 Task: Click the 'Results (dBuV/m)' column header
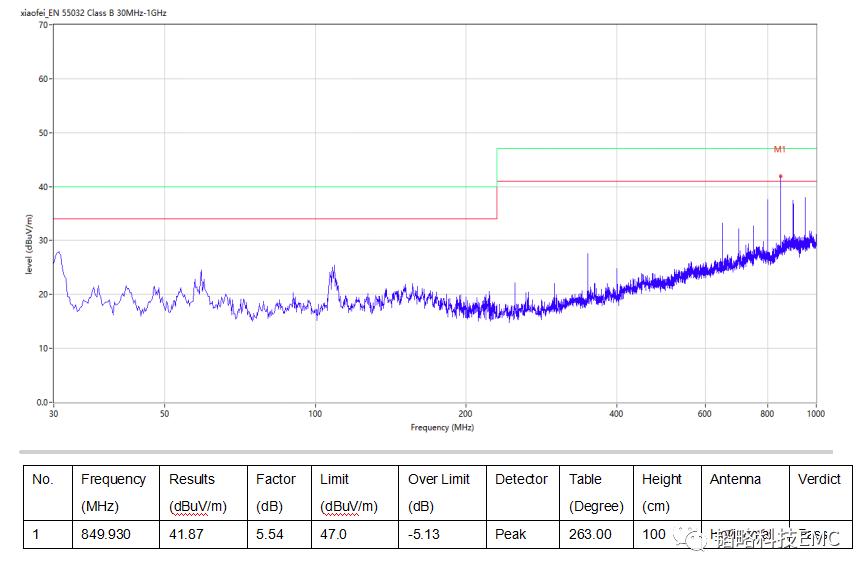(x=203, y=493)
